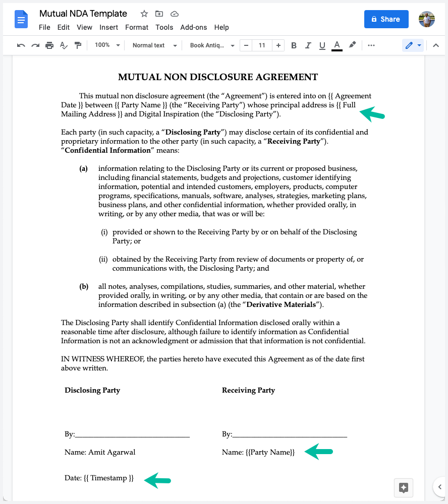The width and height of the screenshot is (448, 504).
Task: Toggle underline formatting
Action: click(322, 45)
